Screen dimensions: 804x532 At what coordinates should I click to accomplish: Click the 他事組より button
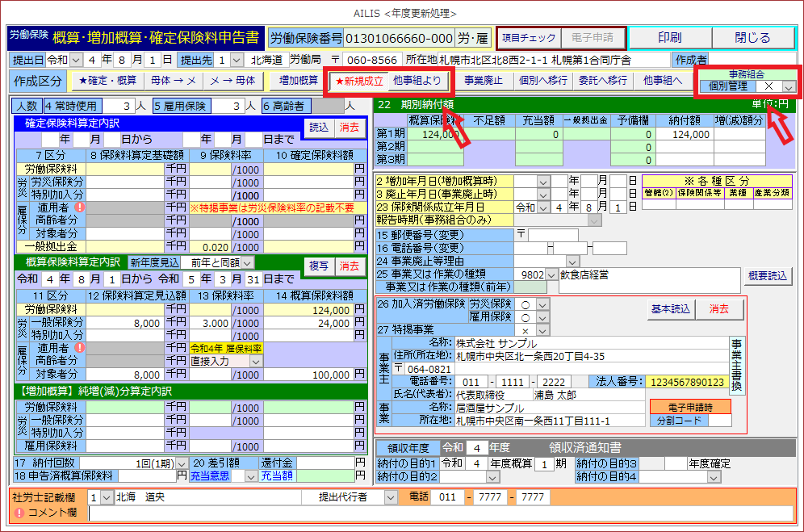tap(417, 81)
